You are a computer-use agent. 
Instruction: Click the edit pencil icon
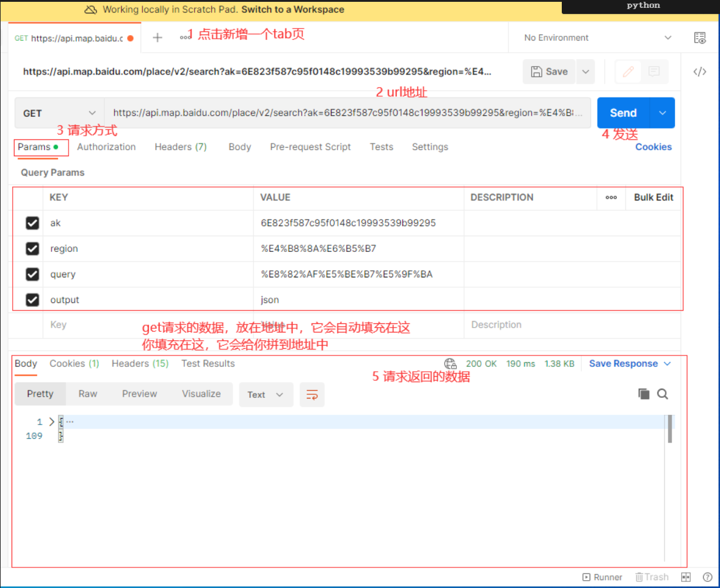click(x=628, y=71)
